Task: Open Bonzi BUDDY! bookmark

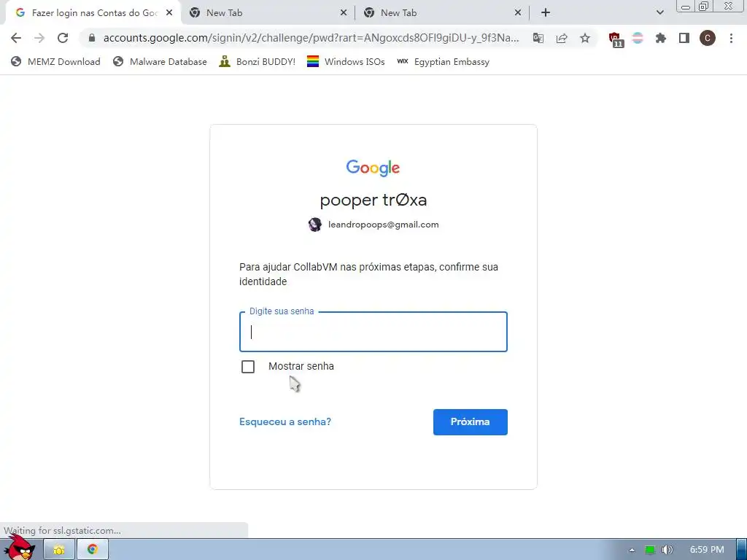Action: (x=258, y=62)
